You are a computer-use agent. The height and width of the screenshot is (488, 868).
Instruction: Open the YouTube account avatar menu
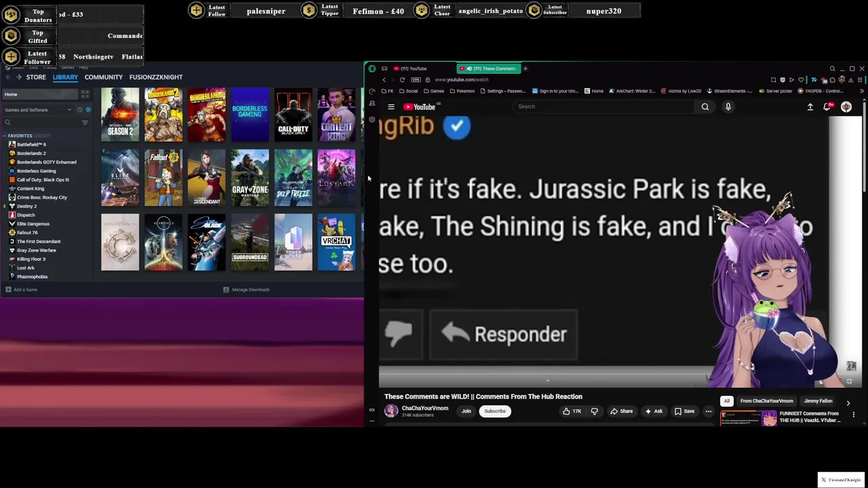coord(846,106)
